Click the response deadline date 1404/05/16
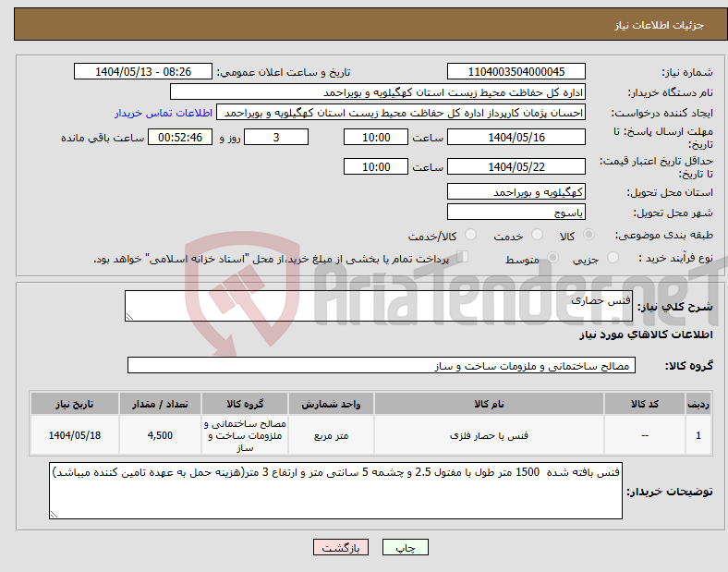728x572 pixels. point(516,137)
